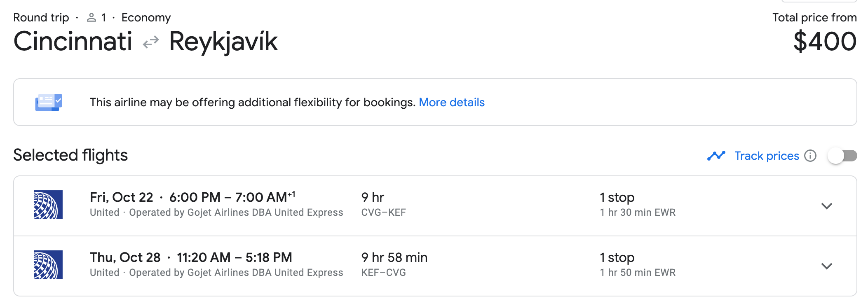Click the CVG–KEF 9 hr duration
Viewport: 868px width, 308px height.
coord(373,198)
